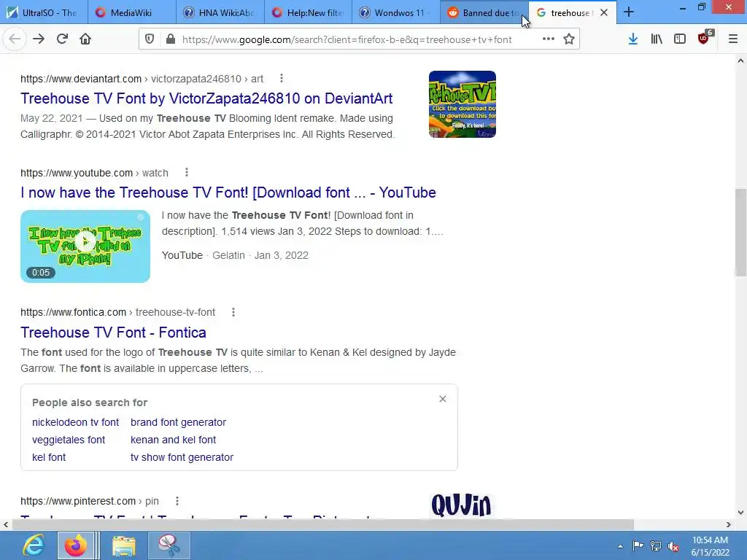Search for veggietales font

(69, 440)
